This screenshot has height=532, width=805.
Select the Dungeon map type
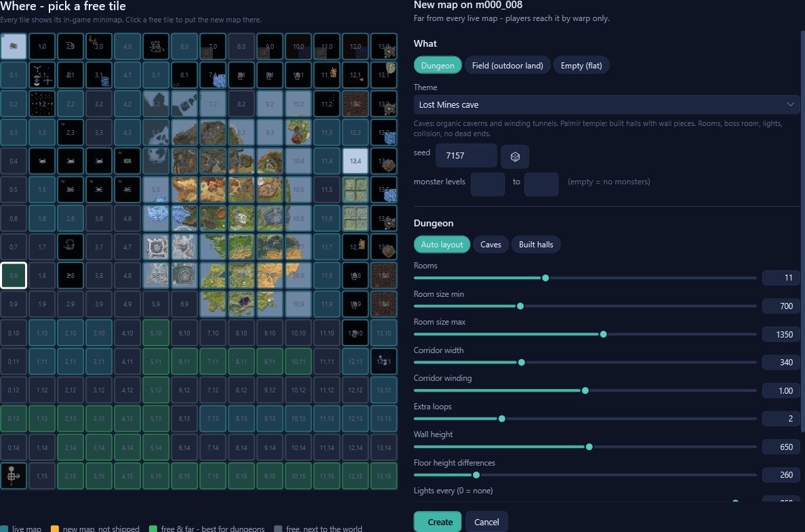point(438,65)
